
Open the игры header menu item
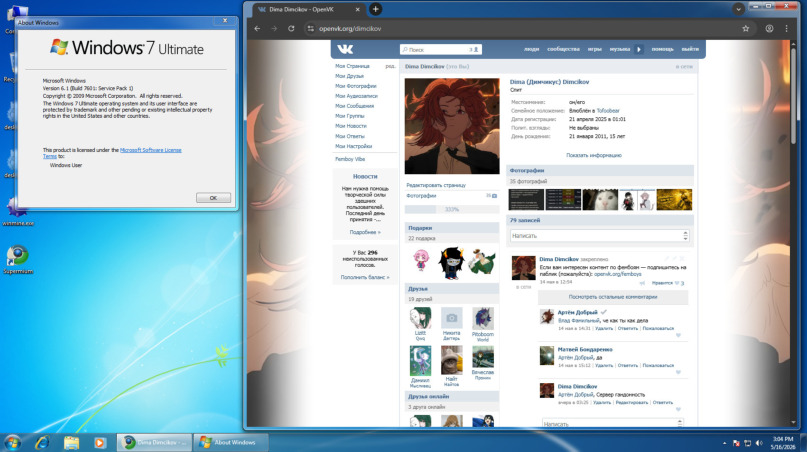pos(594,49)
